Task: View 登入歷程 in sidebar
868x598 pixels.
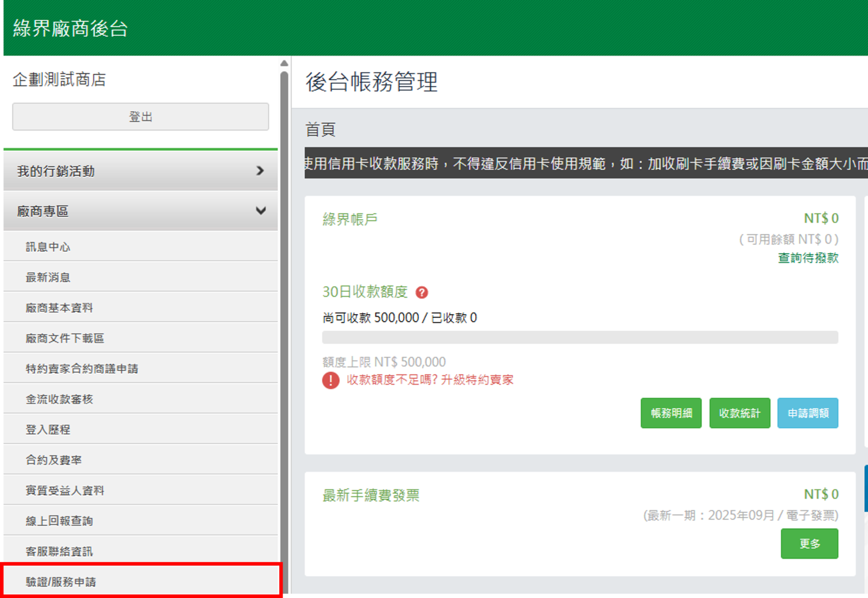Action: (x=48, y=429)
